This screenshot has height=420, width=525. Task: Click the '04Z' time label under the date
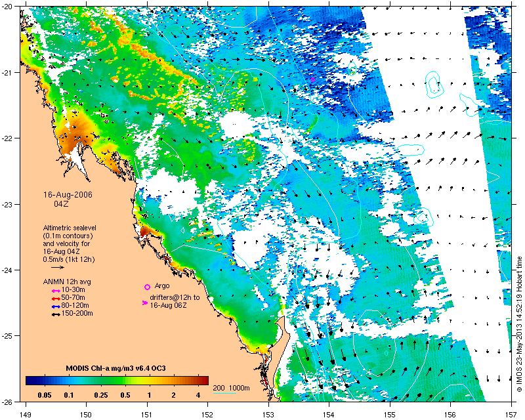[61, 203]
